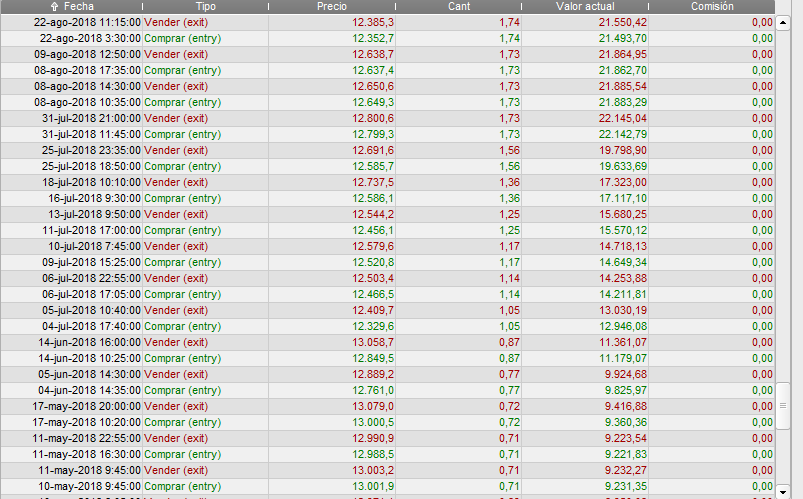This screenshot has width=803, height=499.
Task: Select the row dated 31-jul-2018 11:45:00
Action: pos(387,134)
